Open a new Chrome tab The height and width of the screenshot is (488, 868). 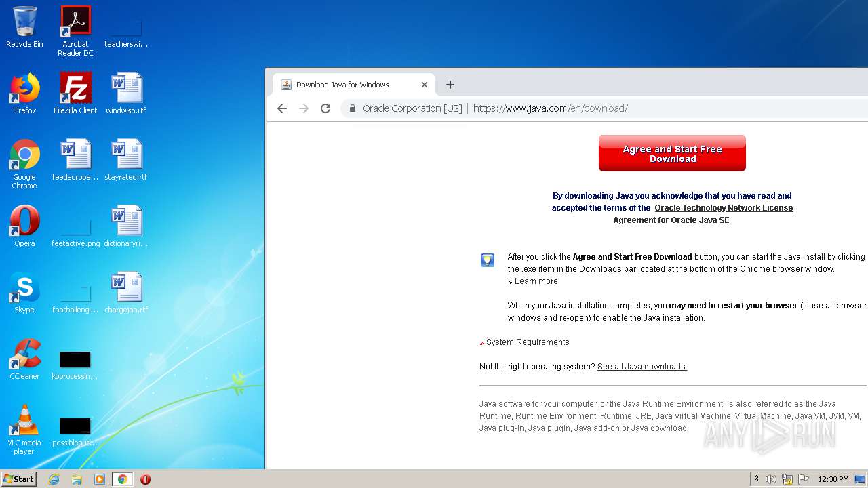(450, 85)
